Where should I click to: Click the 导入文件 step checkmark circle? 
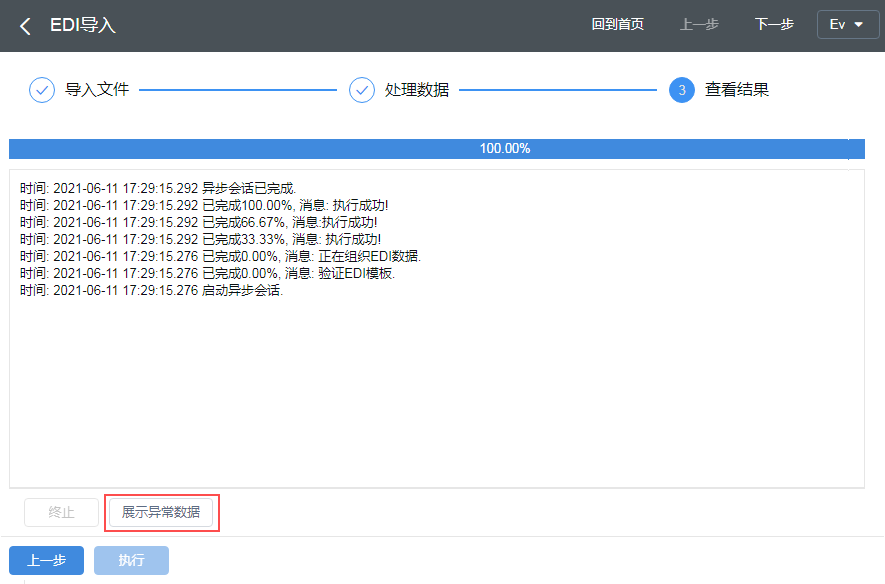42,90
